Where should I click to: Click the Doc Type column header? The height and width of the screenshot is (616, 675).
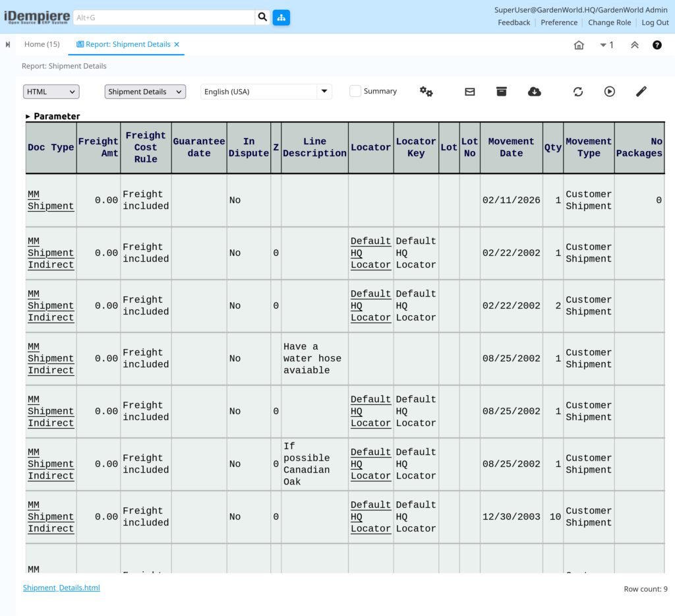pos(51,147)
